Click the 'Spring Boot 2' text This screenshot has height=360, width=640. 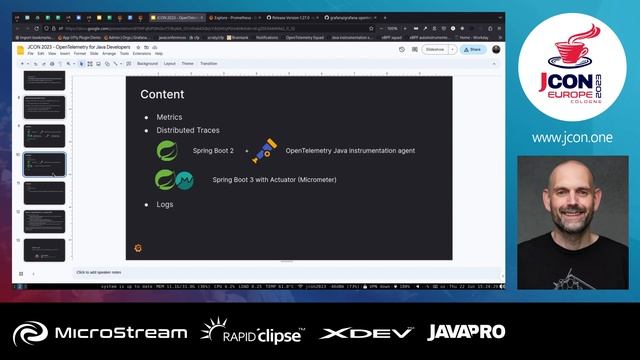click(x=213, y=151)
